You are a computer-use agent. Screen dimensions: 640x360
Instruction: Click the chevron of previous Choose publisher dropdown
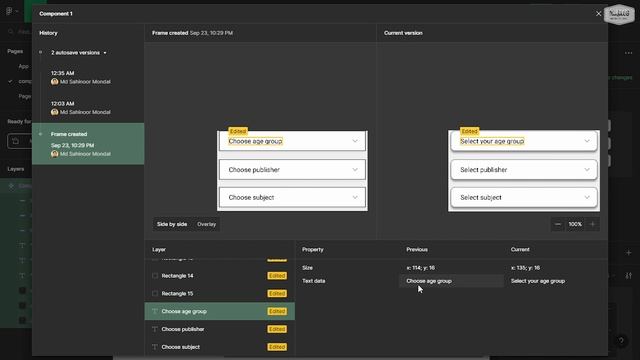pyautogui.click(x=355, y=170)
